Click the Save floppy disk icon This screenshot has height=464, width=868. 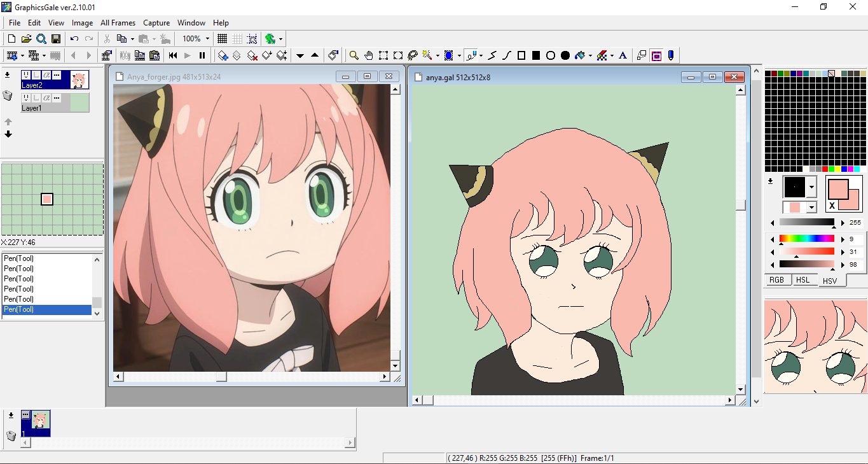(56, 39)
